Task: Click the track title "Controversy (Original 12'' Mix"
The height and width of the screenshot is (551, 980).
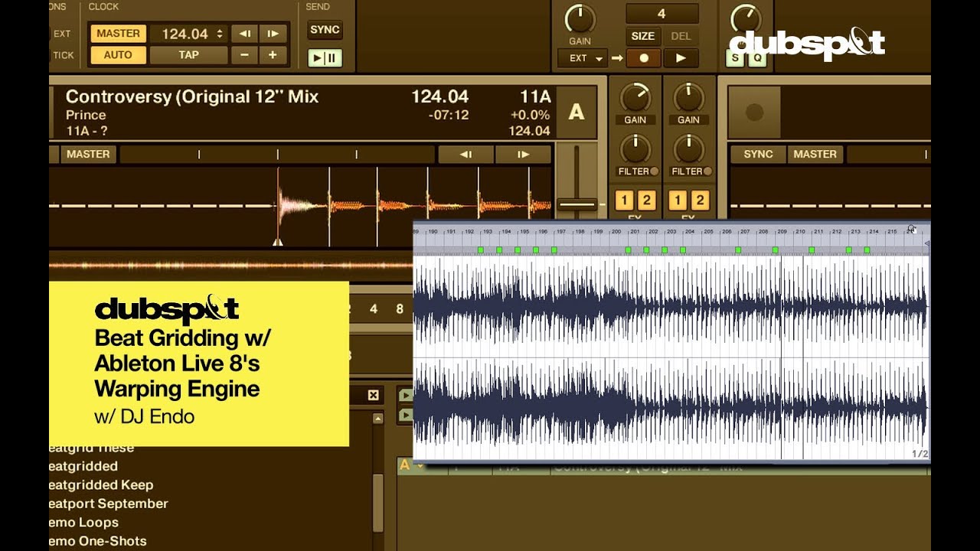Action: [x=192, y=96]
